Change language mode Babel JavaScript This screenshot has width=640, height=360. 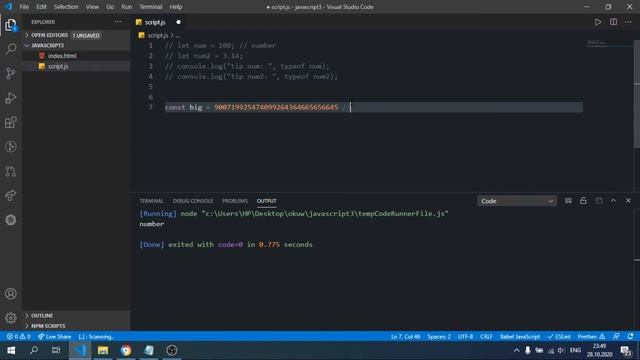point(520,337)
